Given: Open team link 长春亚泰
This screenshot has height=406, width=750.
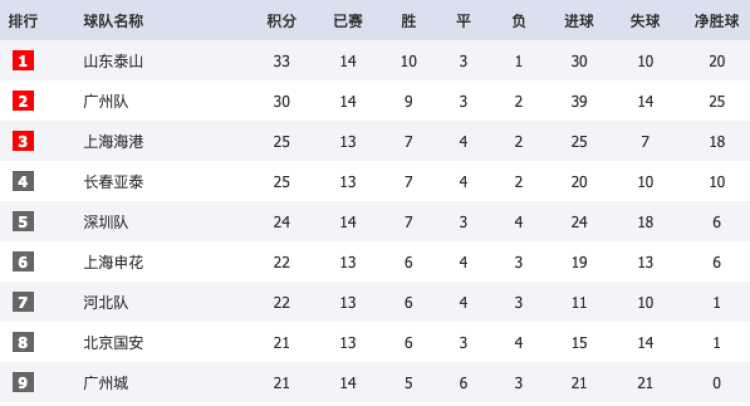Looking at the screenshot, I should click(113, 181).
